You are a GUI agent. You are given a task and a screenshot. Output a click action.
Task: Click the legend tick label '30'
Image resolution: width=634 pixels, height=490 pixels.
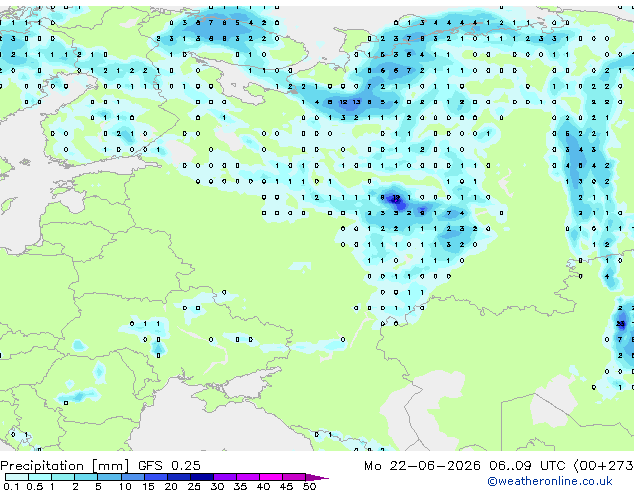217,486
